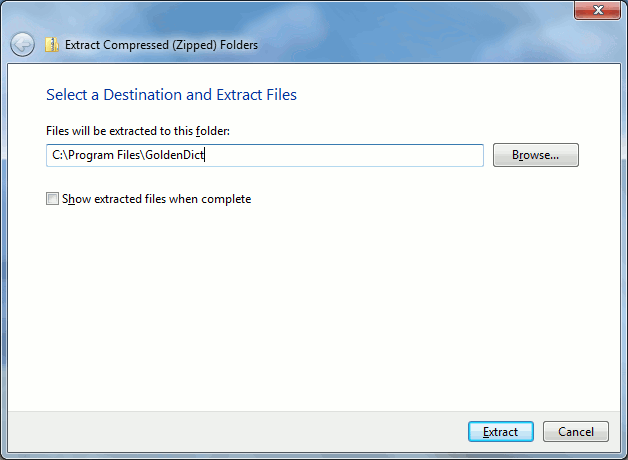Click the zipped folder icon in title
Viewport: 628px width, 460px height.
tap(52, 45)
